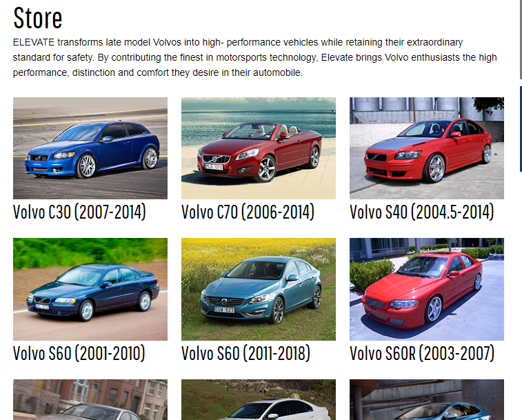Open the white car thumbnail in the bottom row
This screenshot has width=522, height=420.
point(259,400)
